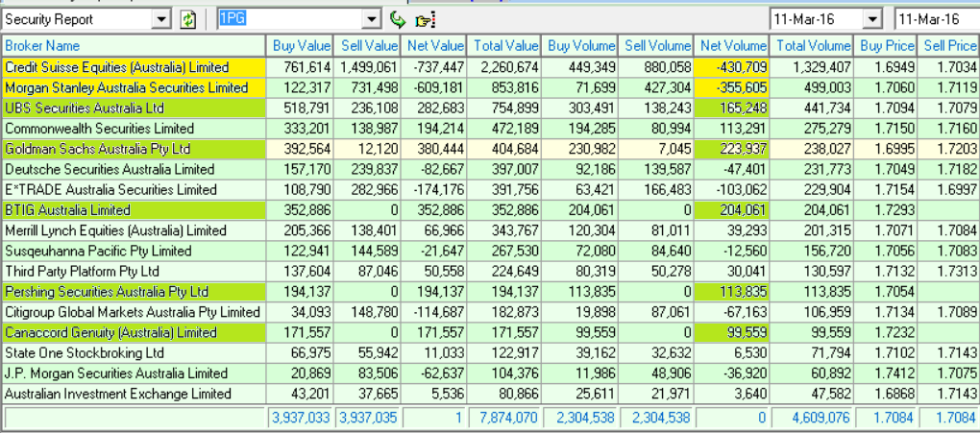Viewport: 980px width, 433px height.
Task: Click total volume sum 4,609,076
Action: pyautogui.click(x=813, y=417)
